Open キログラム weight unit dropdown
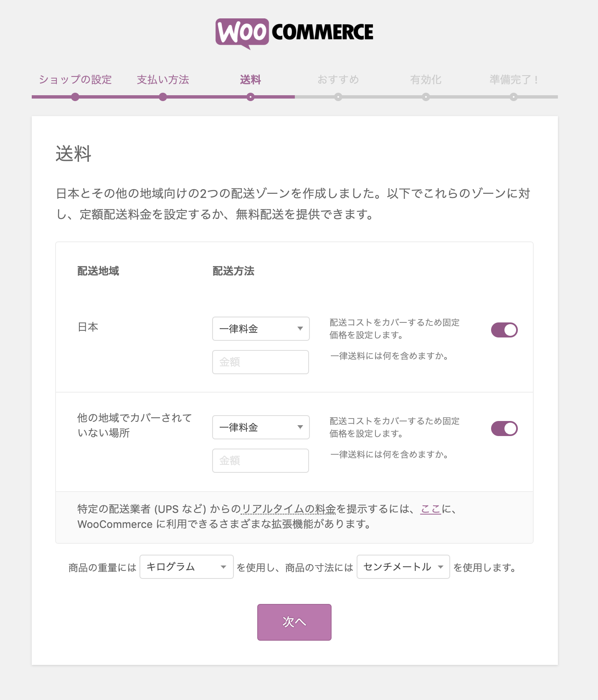The height and width of the screenshot is (700, 598). 187,567
